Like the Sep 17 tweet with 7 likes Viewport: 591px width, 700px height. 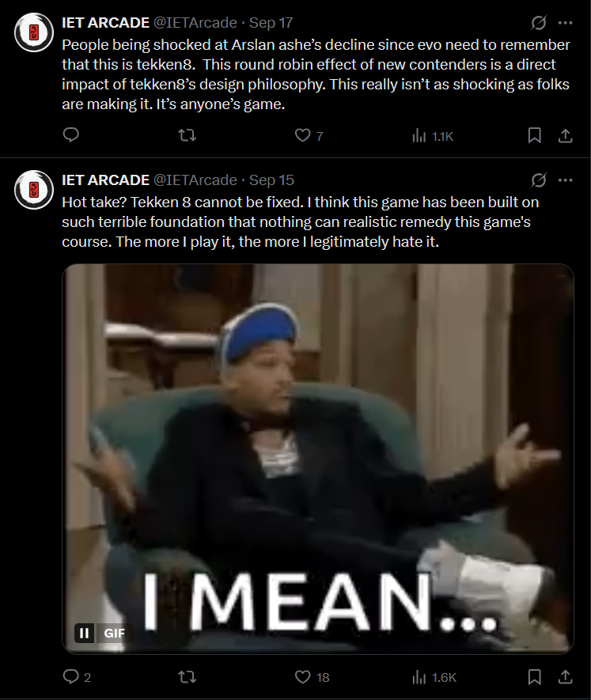(x=309, y=135)
